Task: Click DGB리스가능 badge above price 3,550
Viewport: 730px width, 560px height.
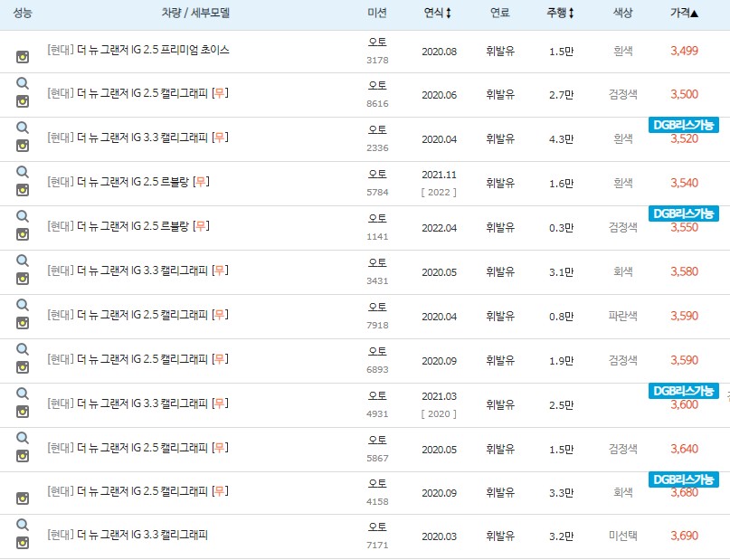Action: (684, 214)
